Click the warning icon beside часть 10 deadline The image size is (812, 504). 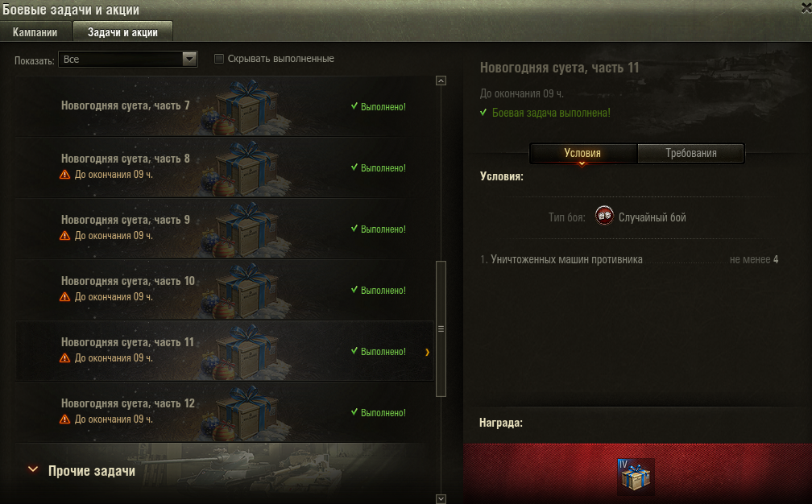(x=64, y=296)
